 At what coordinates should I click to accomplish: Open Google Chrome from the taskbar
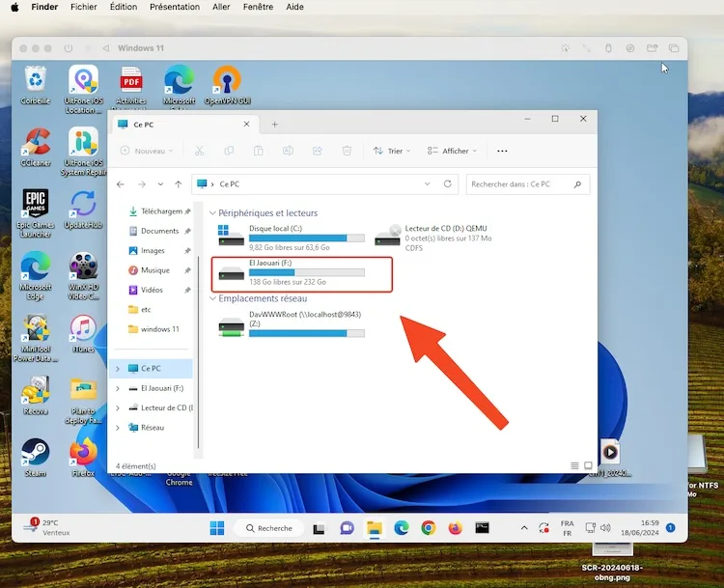pyautogui.click(x=429, y=528)
